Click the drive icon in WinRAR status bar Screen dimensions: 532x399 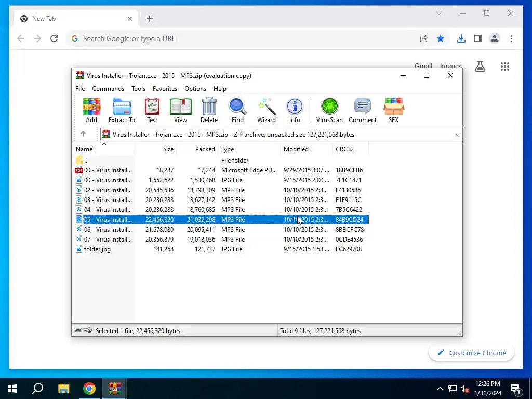[78, 330]
